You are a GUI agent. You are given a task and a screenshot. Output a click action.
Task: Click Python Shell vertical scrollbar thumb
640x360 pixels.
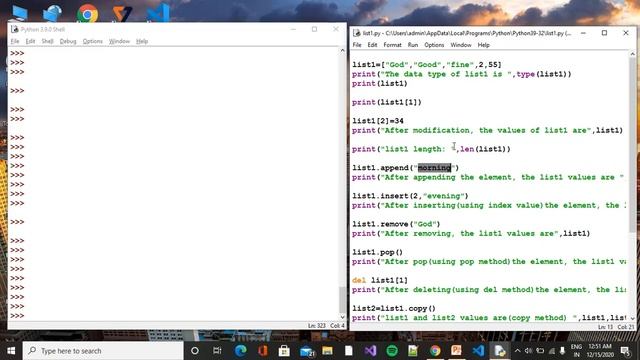[x=342, y=299]
